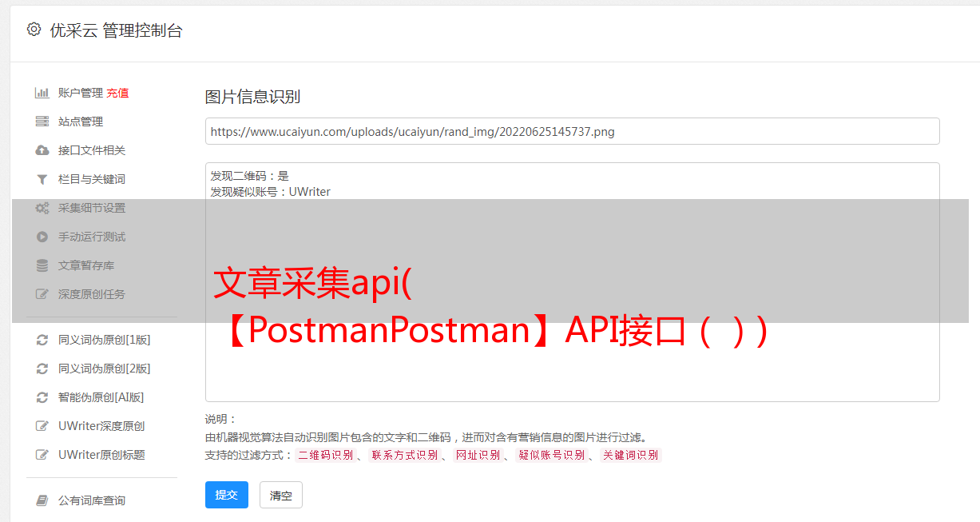Click the cloud upload icon for 接口文件相关

point(42,150)
